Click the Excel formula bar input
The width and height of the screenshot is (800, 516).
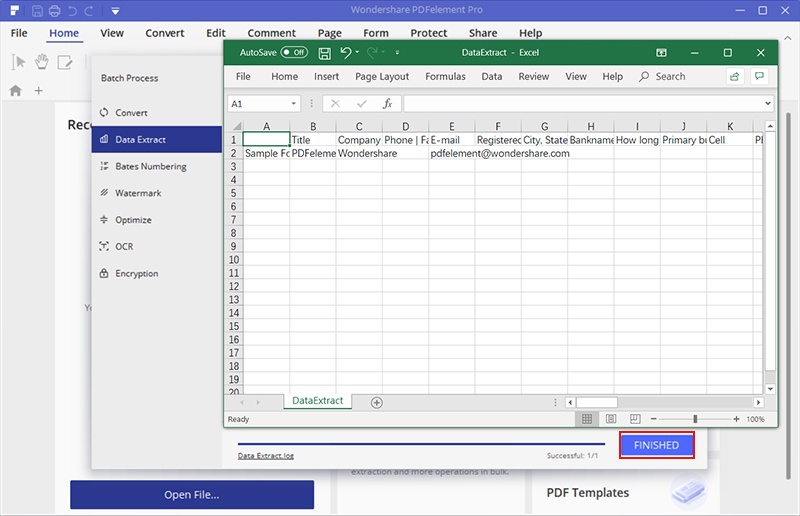point(583,104)
